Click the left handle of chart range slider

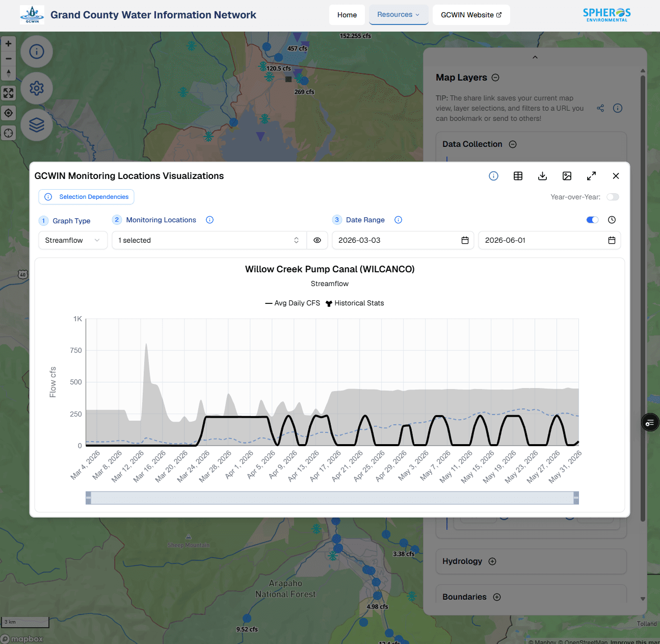(x=88, y=498)
